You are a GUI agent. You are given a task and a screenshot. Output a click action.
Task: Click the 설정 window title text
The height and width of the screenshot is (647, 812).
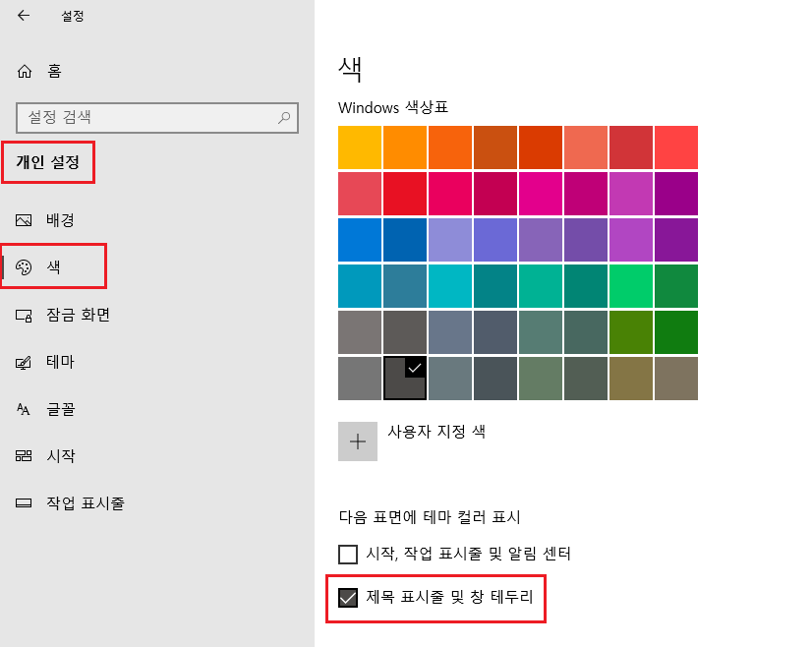(x=73, y=16)
